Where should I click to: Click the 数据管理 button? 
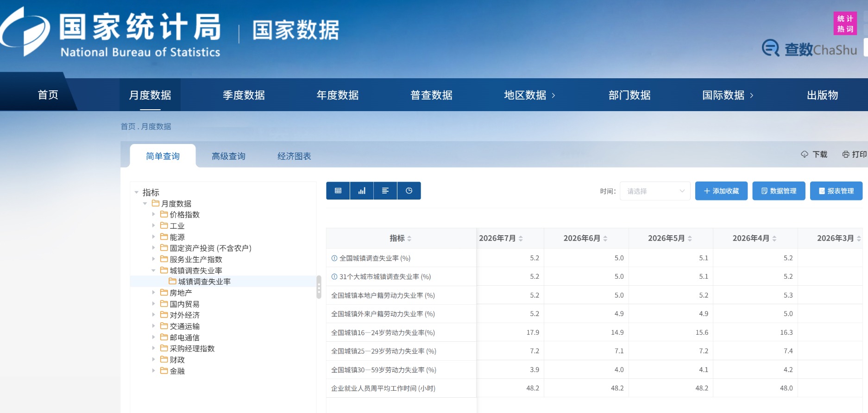point(779,191)
